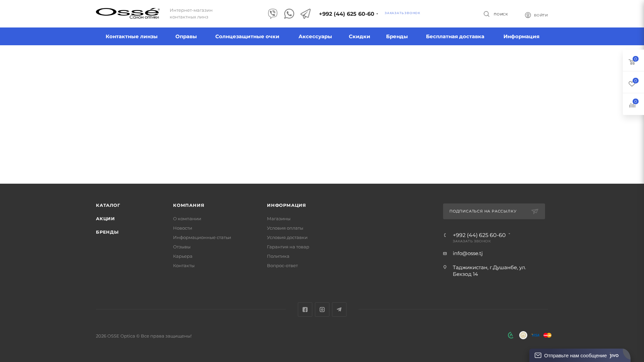Open Условия оплаты link

(x=285, y=228)
